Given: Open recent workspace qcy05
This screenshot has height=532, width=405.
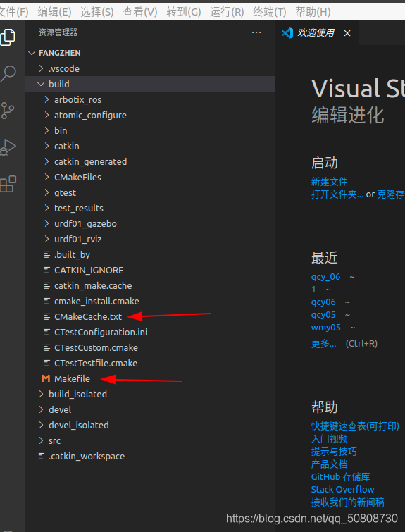Looking at the screenshot, I should click(x=323, y=315).
